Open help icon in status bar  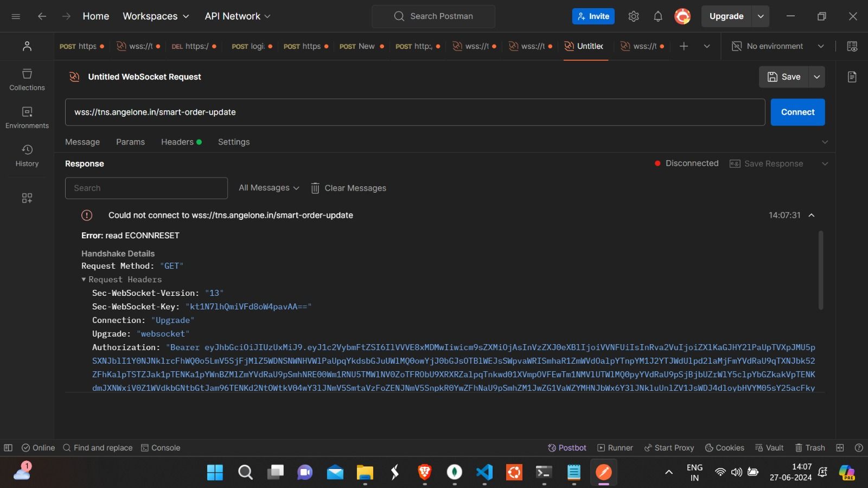tap(859, 448)
